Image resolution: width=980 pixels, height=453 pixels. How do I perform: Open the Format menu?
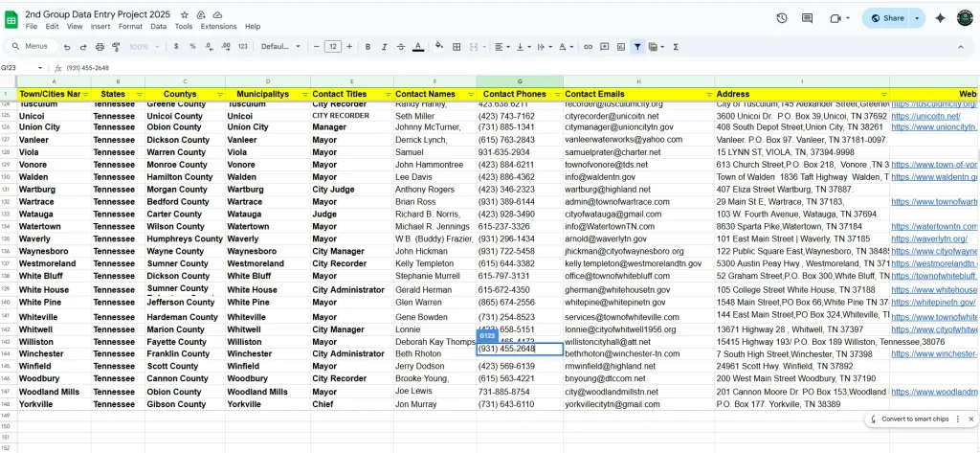[130, 27]
